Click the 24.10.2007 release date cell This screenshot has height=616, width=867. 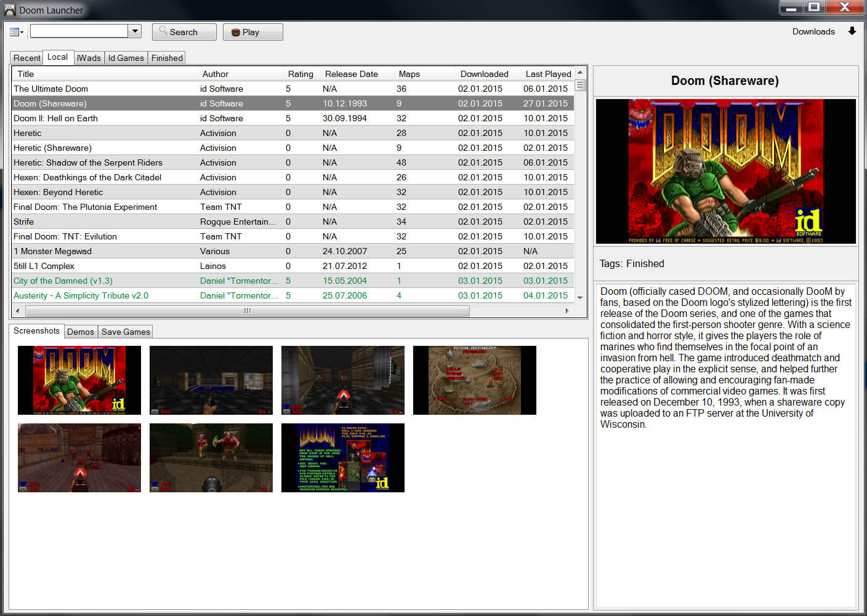point(345,251)
